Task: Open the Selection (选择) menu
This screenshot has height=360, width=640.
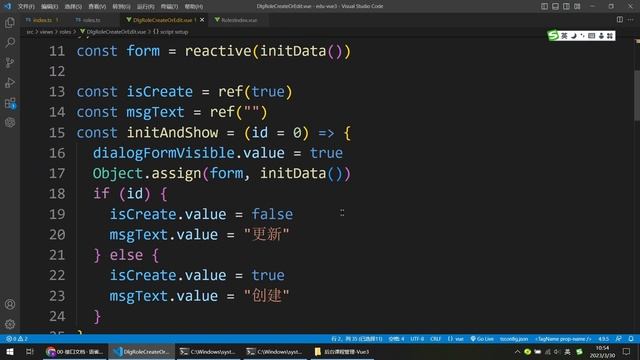Action: pyautogui.click(x=73, y=7)
